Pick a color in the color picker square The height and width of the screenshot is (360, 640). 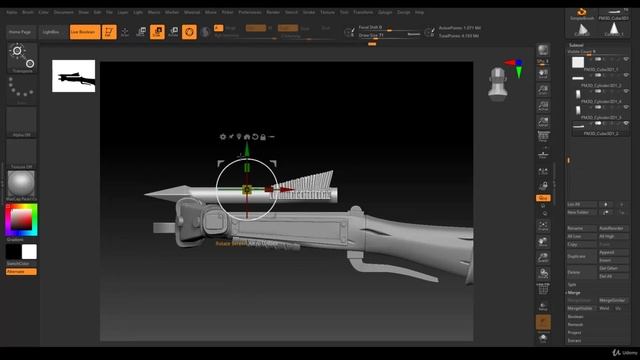[21, 220]
